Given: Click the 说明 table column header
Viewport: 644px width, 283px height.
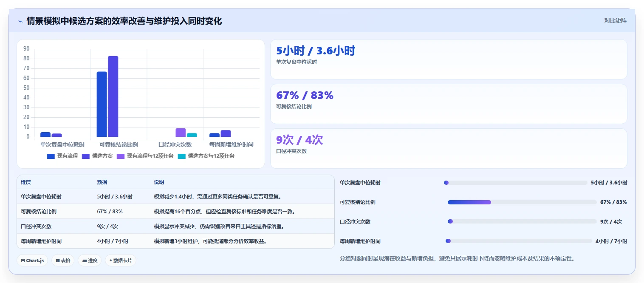Looking at the screenshot, I should pyautogui.click(x=159, y=182).
